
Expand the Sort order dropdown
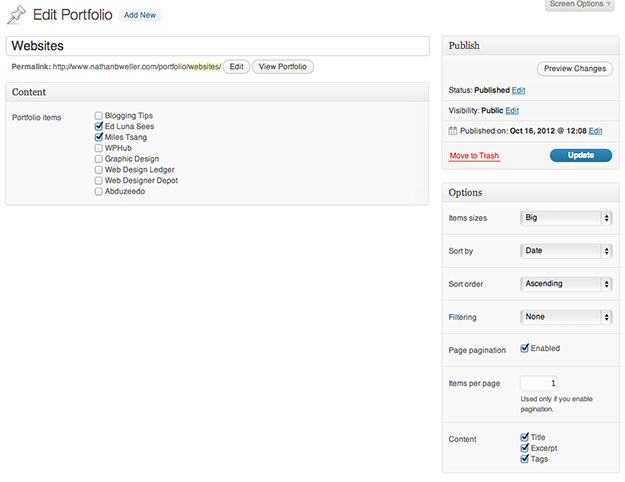(x=566, y=284)
